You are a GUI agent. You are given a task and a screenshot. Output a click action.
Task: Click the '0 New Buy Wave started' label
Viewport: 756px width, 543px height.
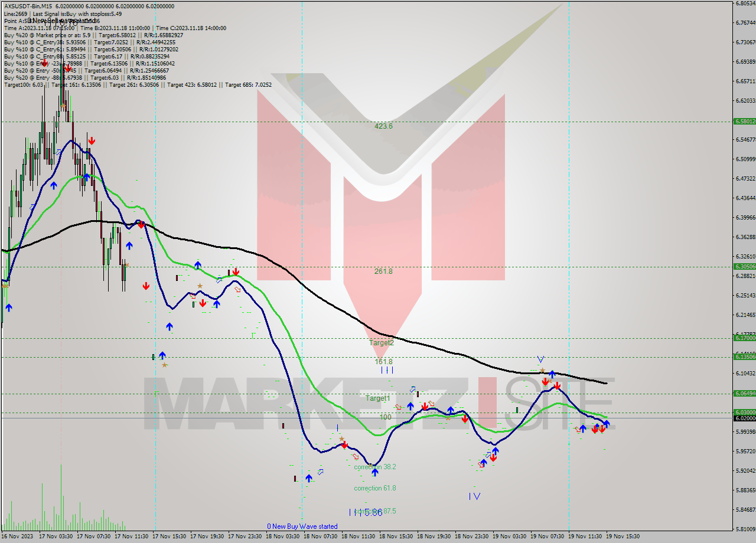pos(302,526)
